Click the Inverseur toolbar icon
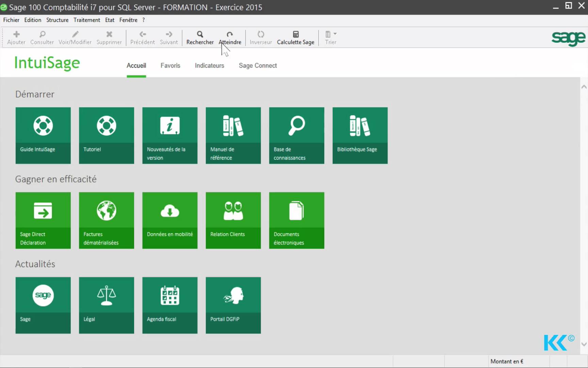The width and height of the screenshot is (588, 368). tap(261, 34)
